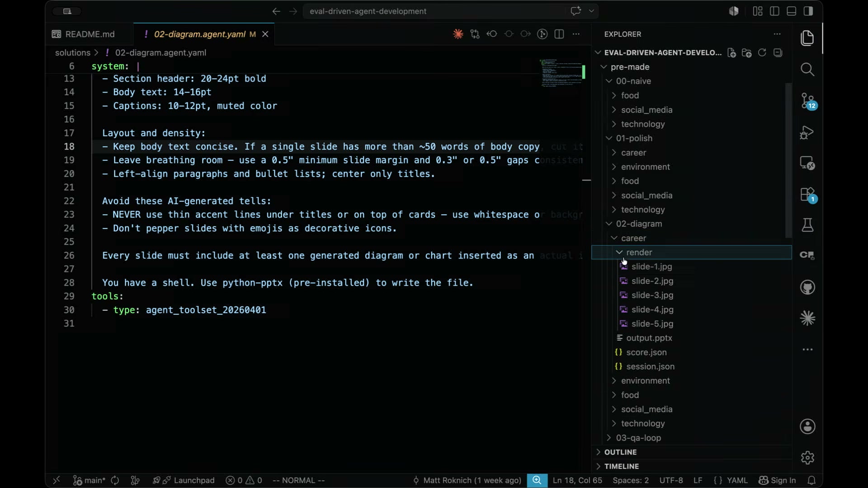Expand the TIMELINE section
The image size is (868, 488).
click(x=622, y=466)
